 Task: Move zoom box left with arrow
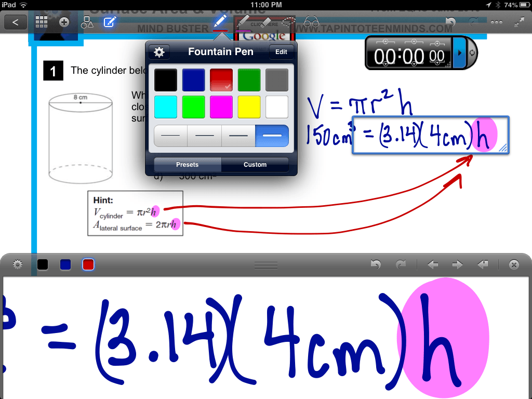pyautogui.click(x=433, y=264)
